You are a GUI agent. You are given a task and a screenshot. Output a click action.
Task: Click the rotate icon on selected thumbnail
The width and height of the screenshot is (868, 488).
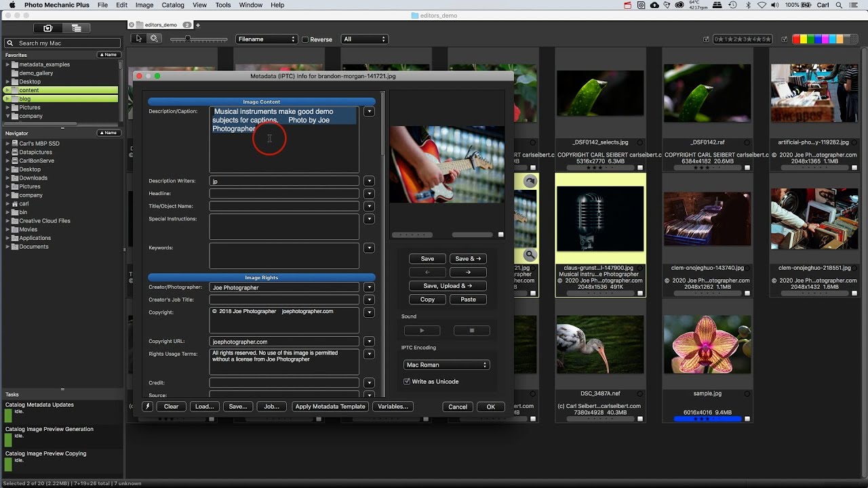[x=530, y=181]
